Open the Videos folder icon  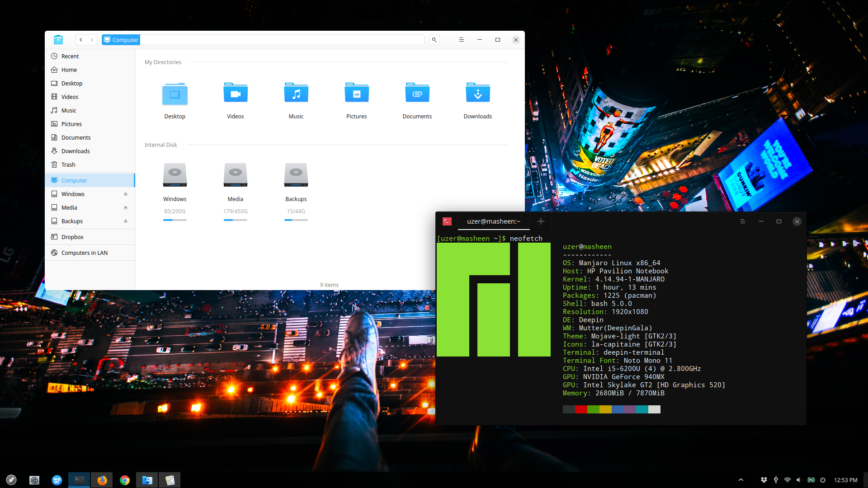click(235, 94)
